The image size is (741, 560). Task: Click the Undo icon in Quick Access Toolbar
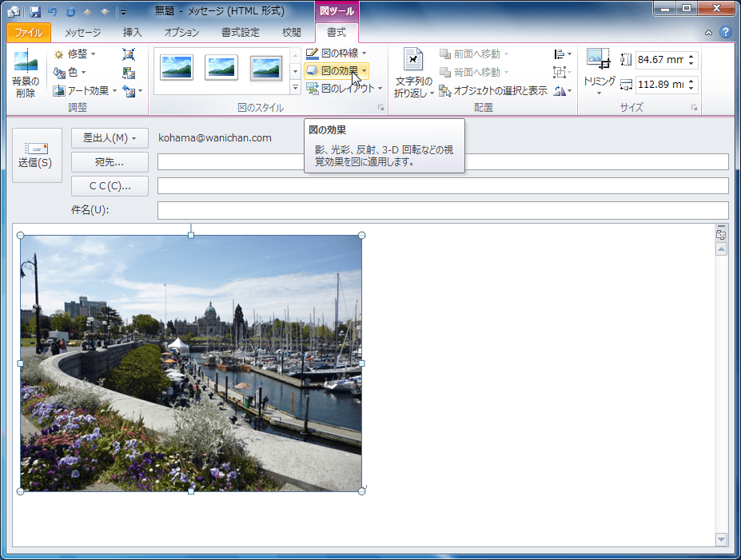(x=53, y=11)
